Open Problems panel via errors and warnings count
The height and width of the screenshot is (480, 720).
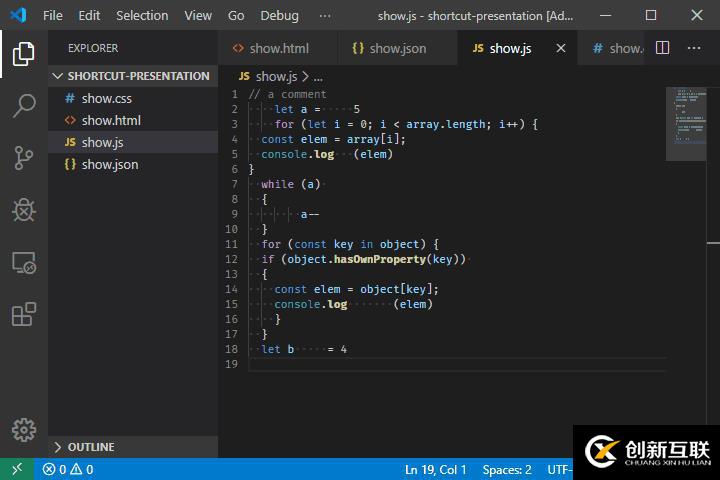point(68,469)
